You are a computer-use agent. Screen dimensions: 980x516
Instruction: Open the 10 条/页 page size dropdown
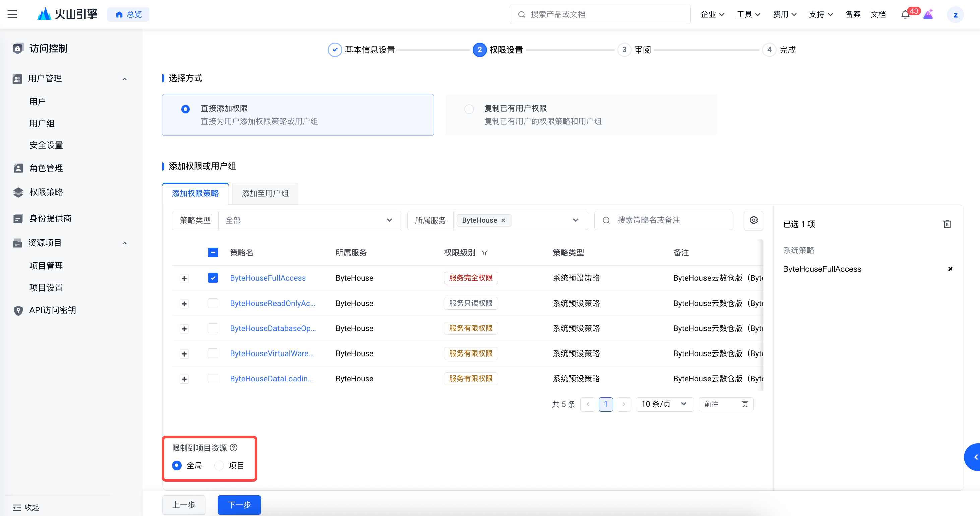point(664,404)
